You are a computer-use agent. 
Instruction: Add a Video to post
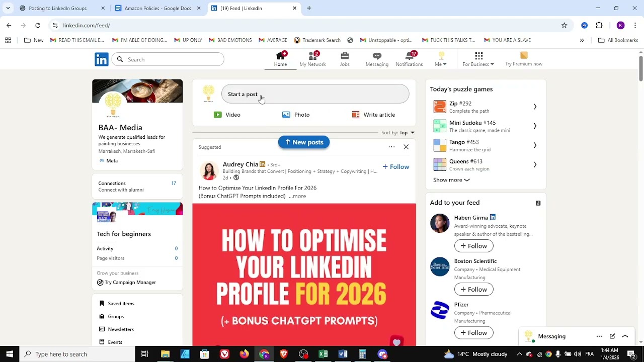[227, 115]
